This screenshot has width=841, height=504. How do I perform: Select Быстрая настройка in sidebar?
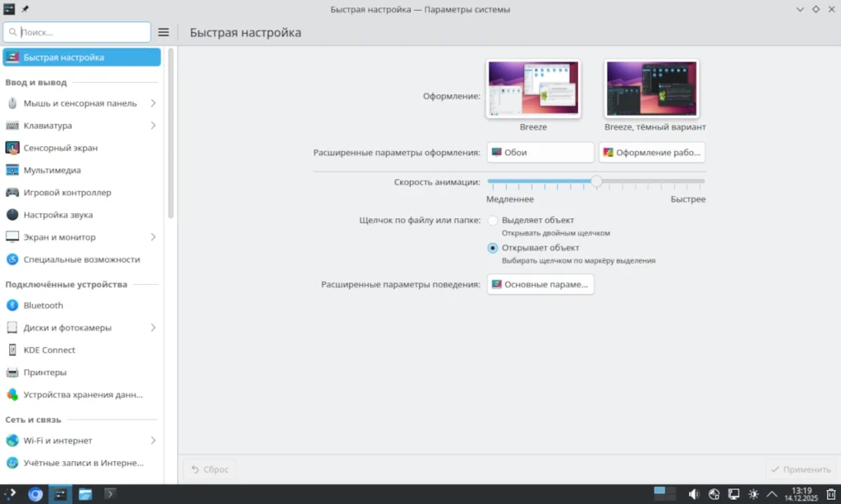click(x=81, y=57)
